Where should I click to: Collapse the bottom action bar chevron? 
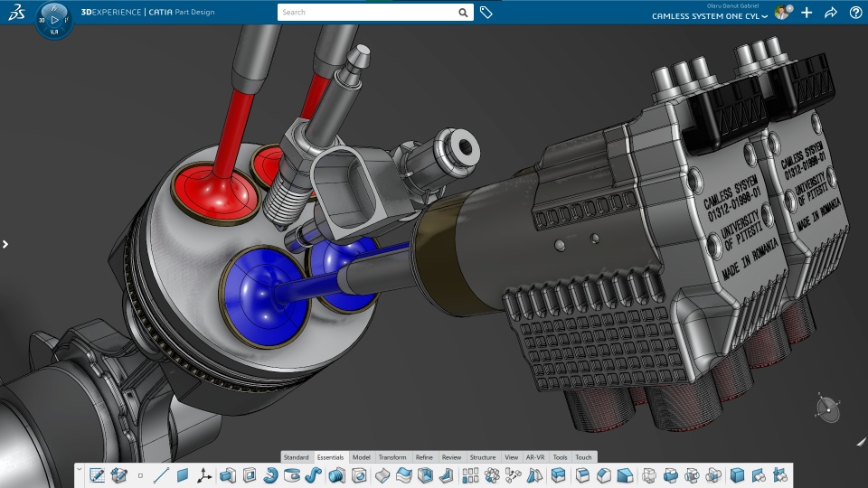(x=80, y=470)
